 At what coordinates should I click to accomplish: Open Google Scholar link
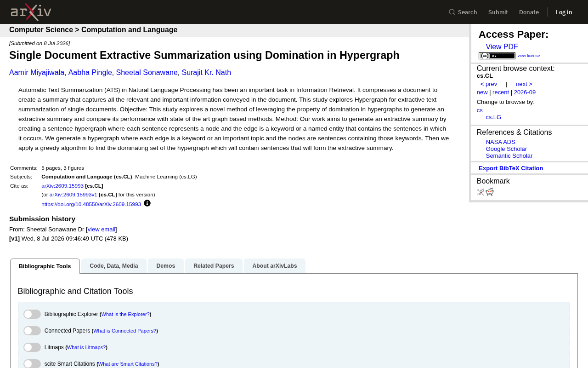[506, 149]
